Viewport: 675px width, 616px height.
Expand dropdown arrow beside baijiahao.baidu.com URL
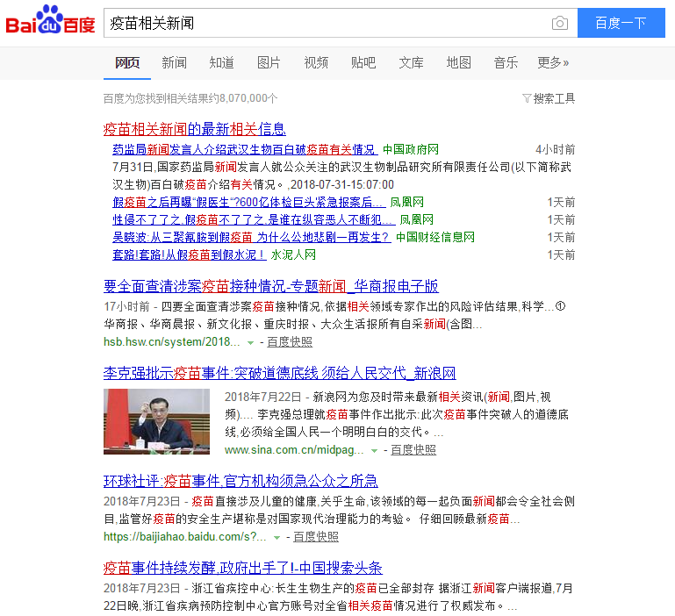click(276, 538)
